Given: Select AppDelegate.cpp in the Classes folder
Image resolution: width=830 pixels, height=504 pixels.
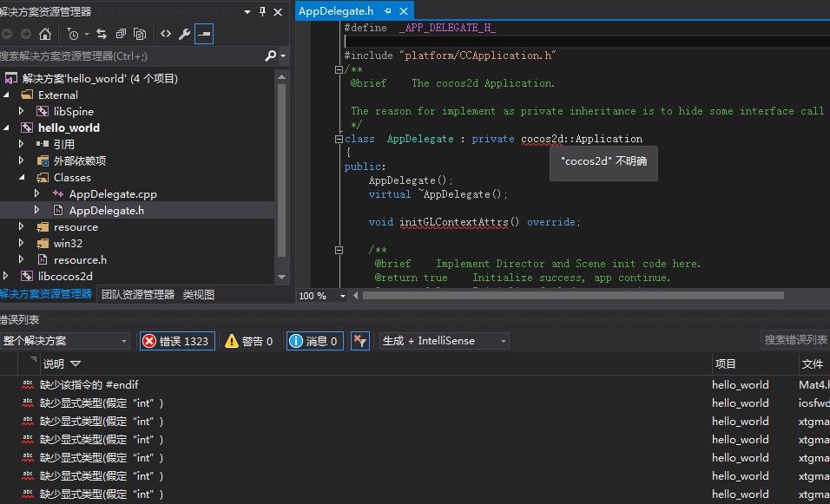Looking at the screenshot, I should coord(113,194).
